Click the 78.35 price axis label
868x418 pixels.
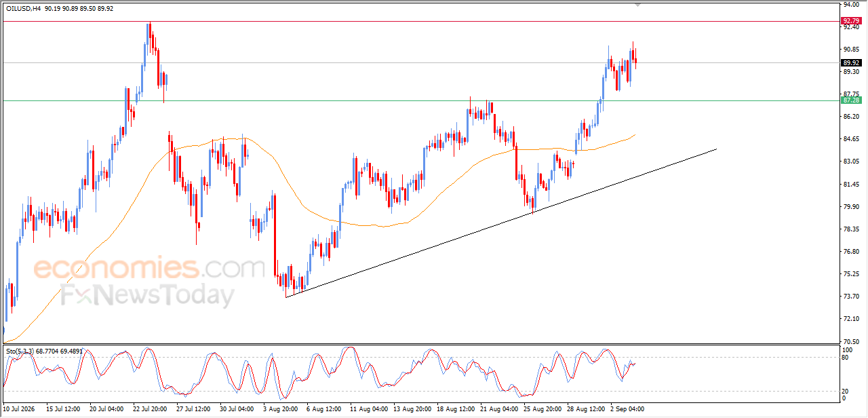851,229
